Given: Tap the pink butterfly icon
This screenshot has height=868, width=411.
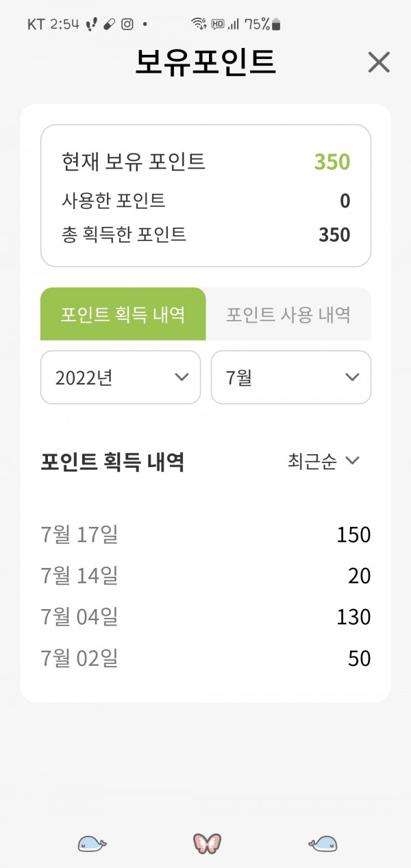Looking at the screenshot, I should pyautogui.click(x=207, y=843).
